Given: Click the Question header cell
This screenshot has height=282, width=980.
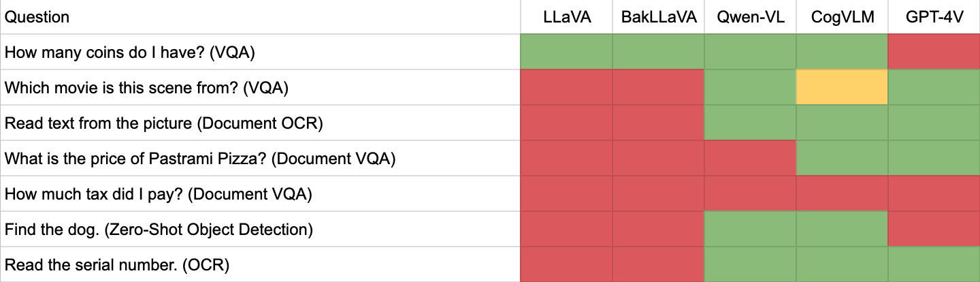Looking at the screenshot, I should (261, 17).
